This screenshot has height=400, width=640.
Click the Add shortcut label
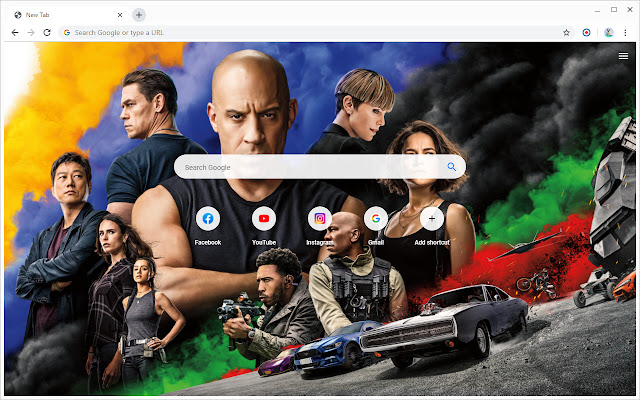pos(432,242)
